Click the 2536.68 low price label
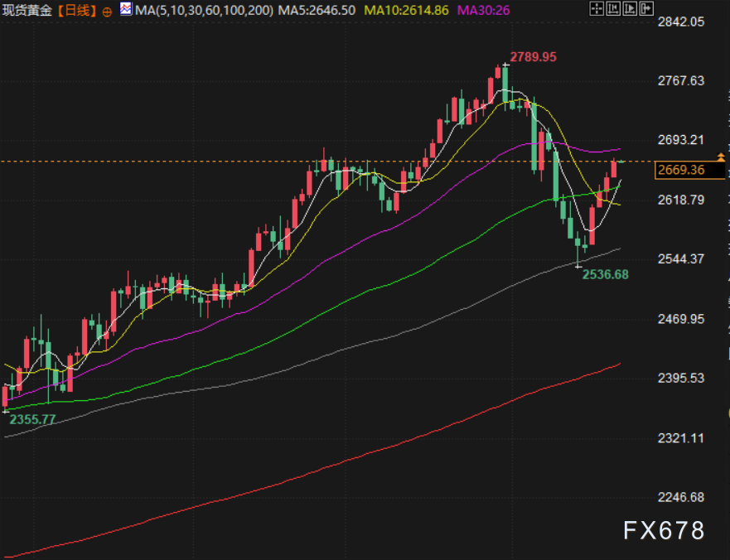The image size is (730, 560). click(x=605, y=274)
